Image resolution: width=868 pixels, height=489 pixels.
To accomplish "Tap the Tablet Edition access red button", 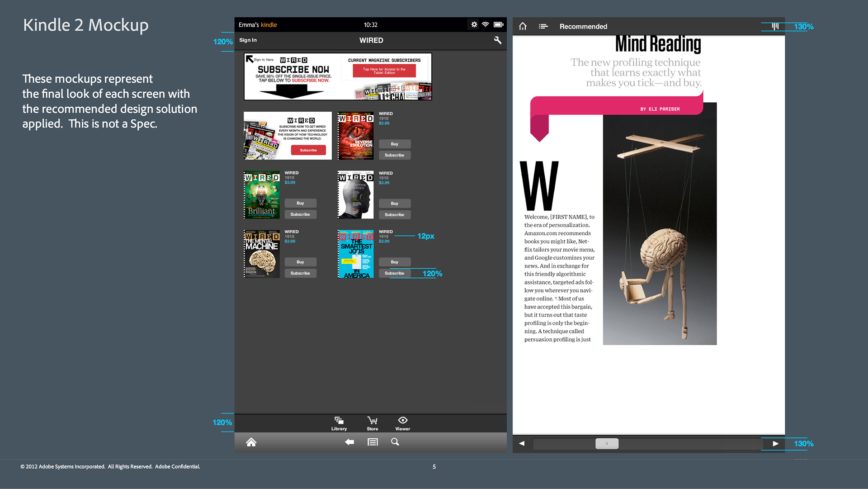I will pos(384,71).
